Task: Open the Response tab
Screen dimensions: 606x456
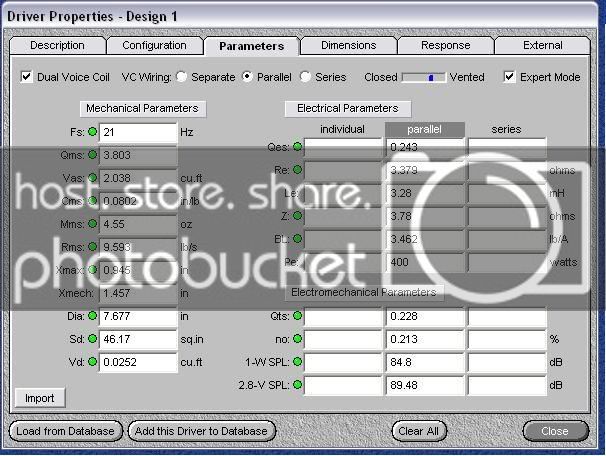Action: pyautogui.click(x=446, y=46)
